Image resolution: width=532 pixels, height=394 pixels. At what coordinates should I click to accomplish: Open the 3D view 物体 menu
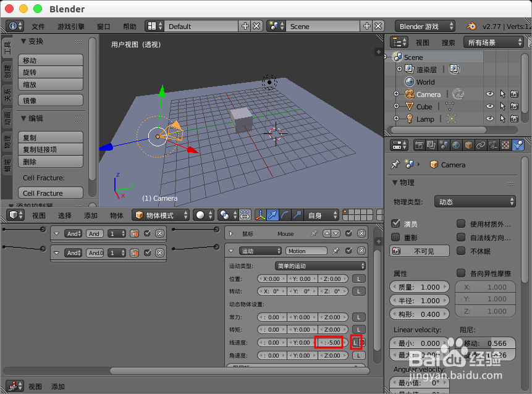(x=116, y=216)
